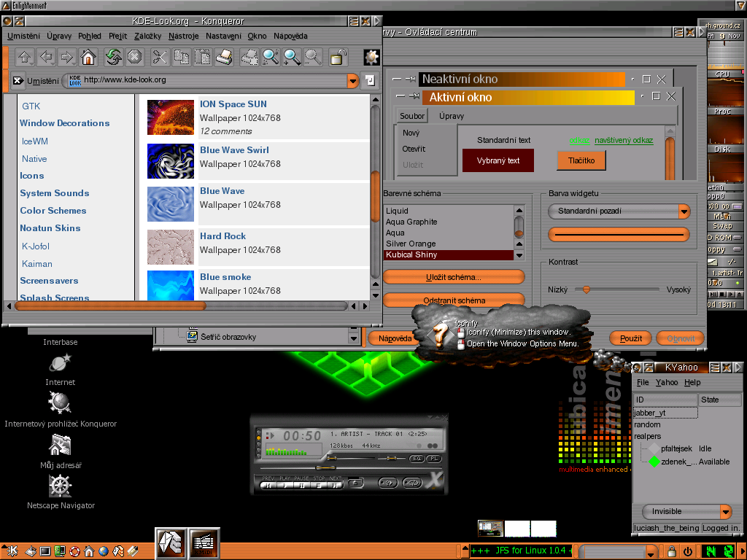Open the ION Space SUN wallpaper link
The width and height of the screenshot is (747, 560).
point(233,104)
